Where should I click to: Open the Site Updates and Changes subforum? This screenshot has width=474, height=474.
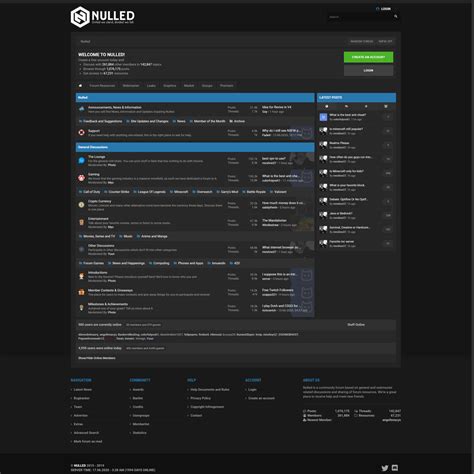click(x=149, y=121)
